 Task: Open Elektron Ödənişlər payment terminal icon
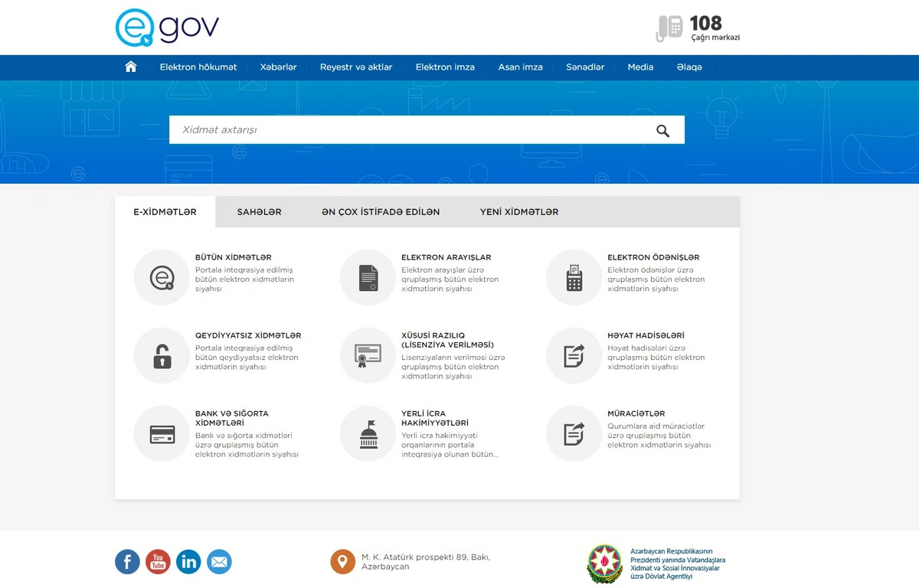click(x=574, y=277)
